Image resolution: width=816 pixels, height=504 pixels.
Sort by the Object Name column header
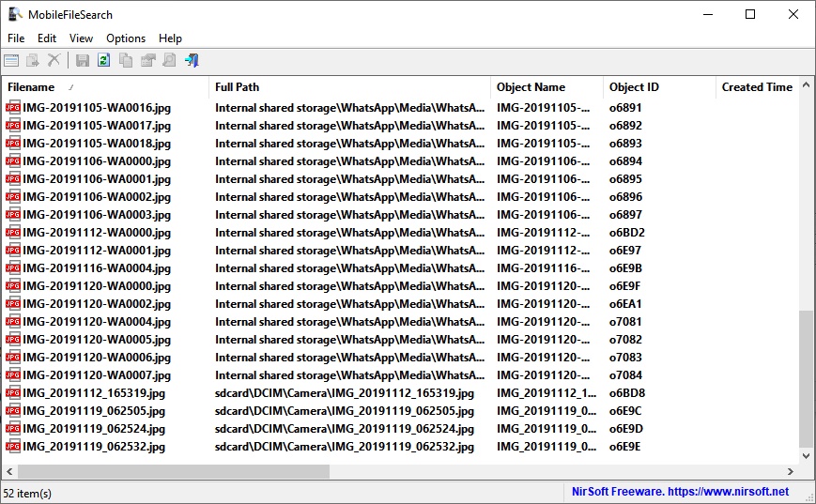coord(547,87)
